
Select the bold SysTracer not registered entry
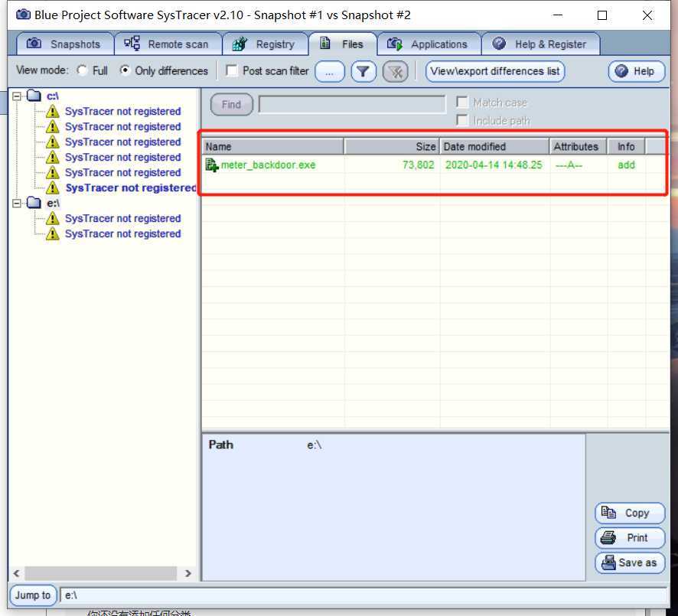pyautogui.click(x=131, y=188)
